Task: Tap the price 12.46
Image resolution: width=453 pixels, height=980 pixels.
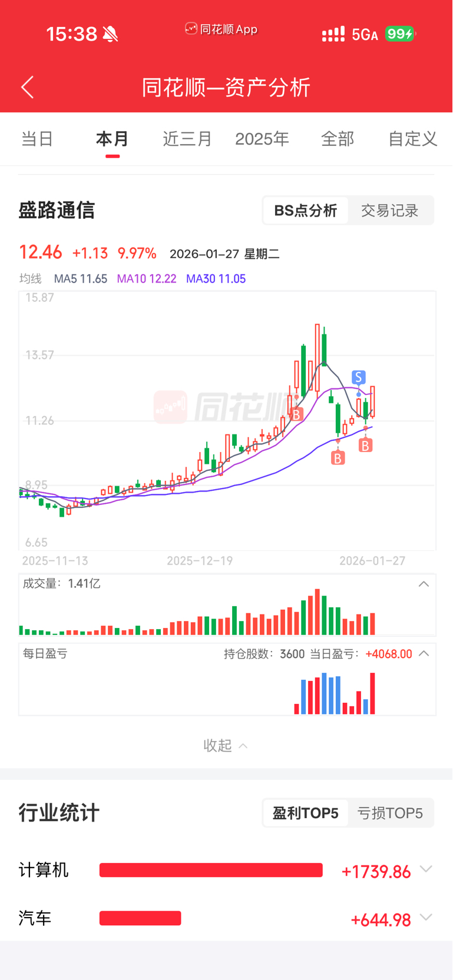Action: [x=41, y=253]
